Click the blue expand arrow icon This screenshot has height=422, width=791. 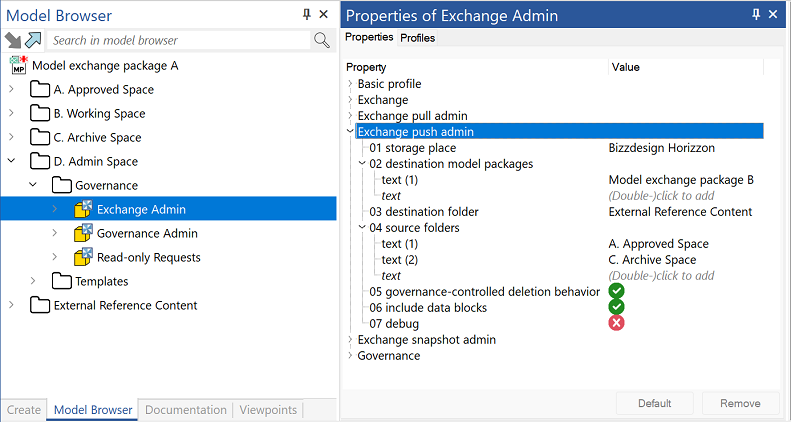point(33,40)
